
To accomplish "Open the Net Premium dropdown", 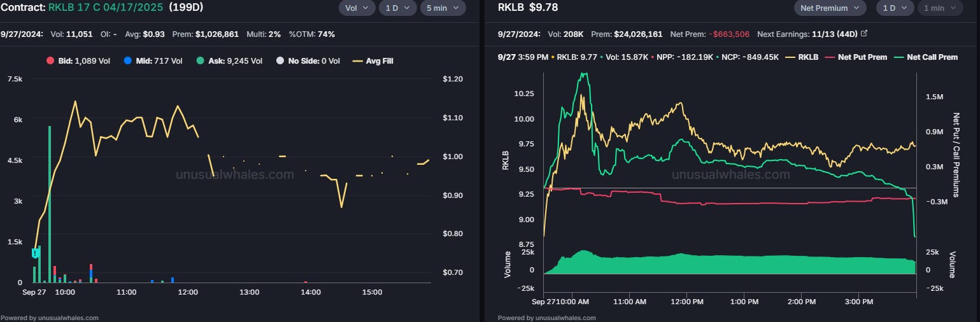I will point(830,8).
